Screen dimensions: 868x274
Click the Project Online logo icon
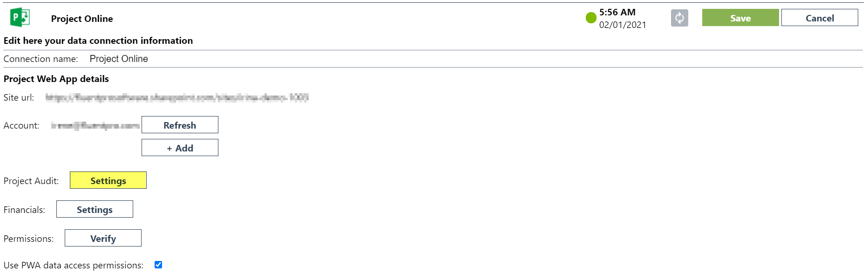coord(20,18)
